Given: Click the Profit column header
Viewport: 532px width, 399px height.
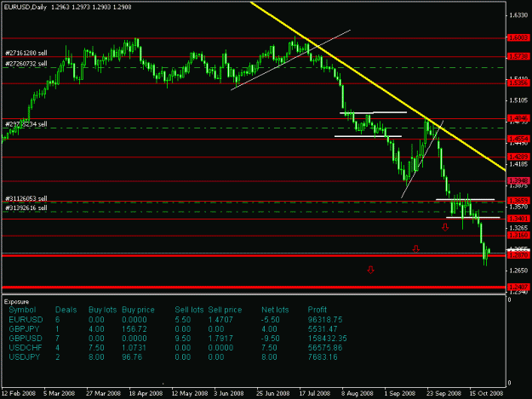Looking at the screenshot, I should 317,310.
